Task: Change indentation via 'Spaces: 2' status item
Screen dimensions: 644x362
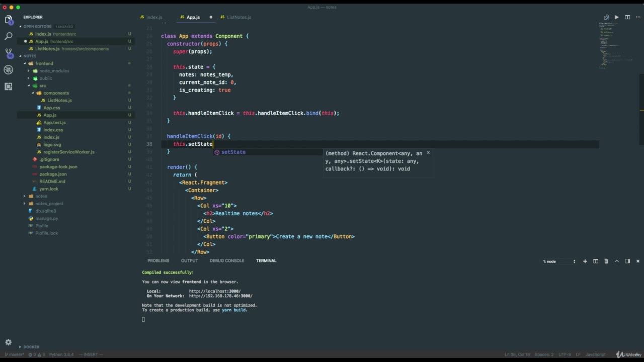Action: click(x=545, y=354)
